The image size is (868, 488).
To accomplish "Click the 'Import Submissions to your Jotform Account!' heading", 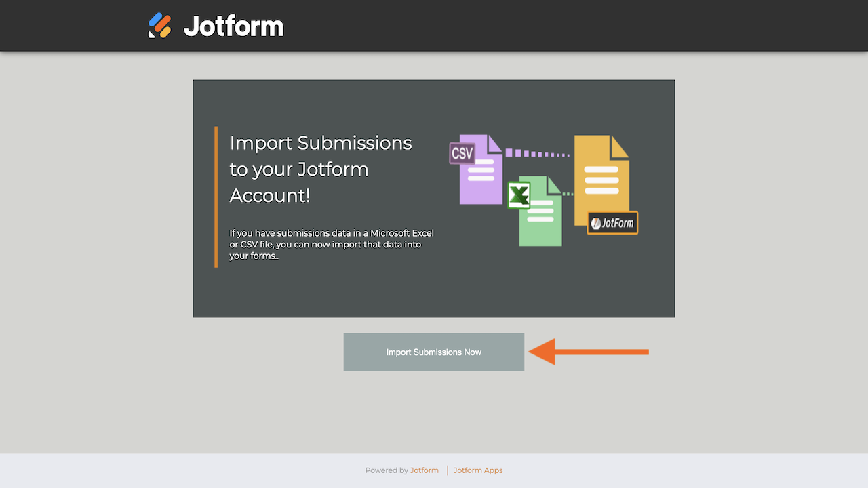I will (321, 169).
